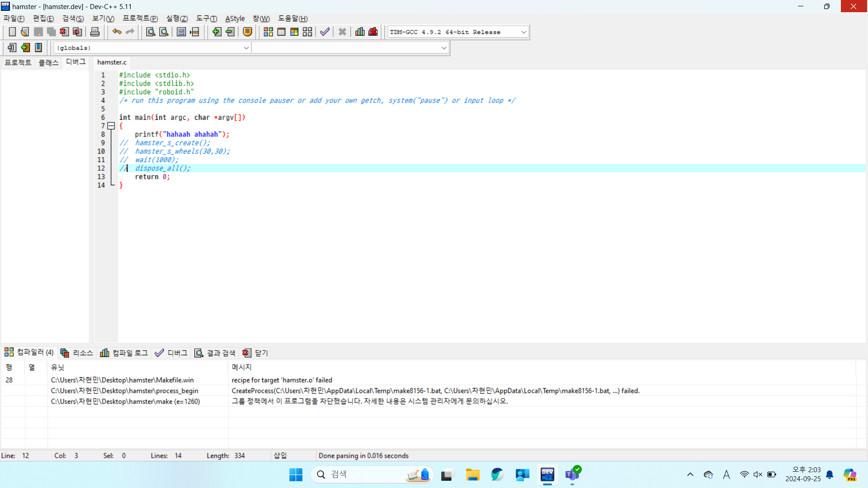Image resolution: width=868 pixels, height=488 pixels.
Task: Click the New file toolbar icon
Action: (12, 32)
